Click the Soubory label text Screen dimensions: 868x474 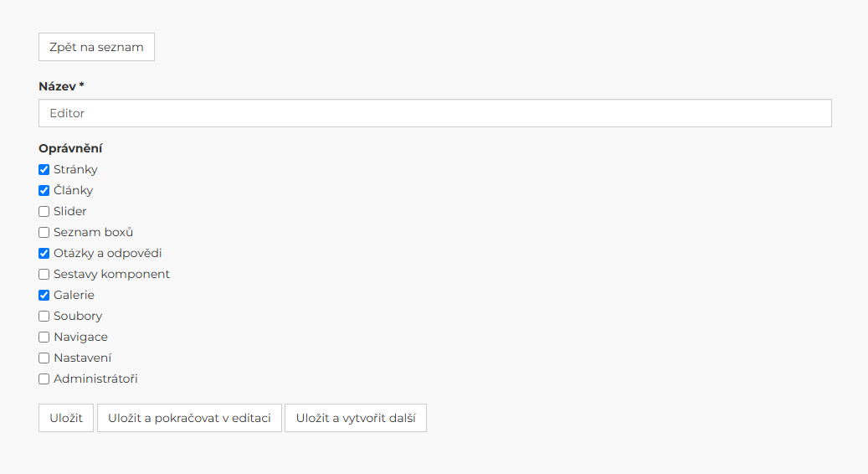click(x=78, y=317)
